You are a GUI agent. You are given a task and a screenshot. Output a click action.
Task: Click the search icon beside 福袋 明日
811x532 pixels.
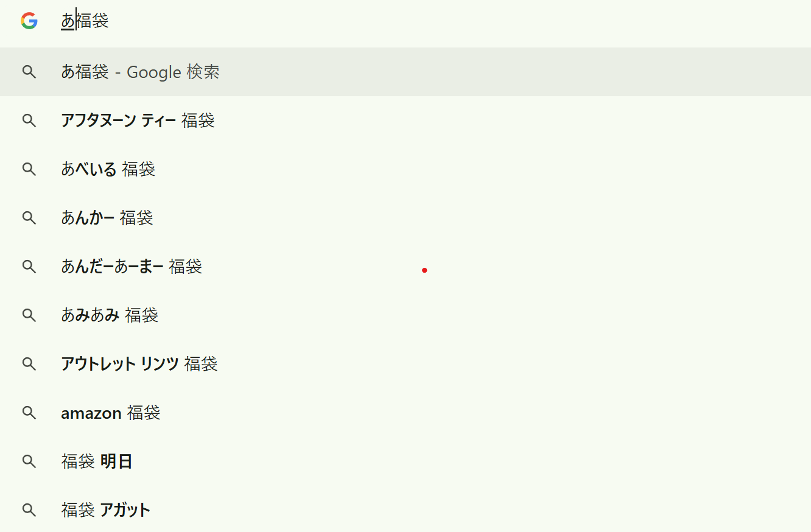pyautogui.click(x=29, y=461)
